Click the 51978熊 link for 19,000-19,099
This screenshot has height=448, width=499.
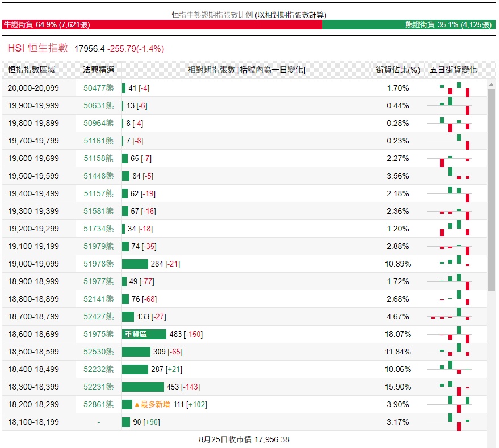98,264
